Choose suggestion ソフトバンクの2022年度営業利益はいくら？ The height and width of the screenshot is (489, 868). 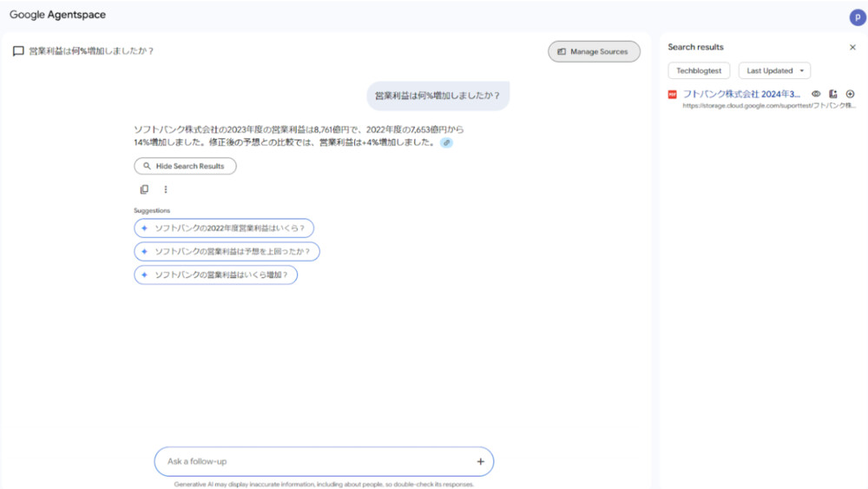coord(224,228)
